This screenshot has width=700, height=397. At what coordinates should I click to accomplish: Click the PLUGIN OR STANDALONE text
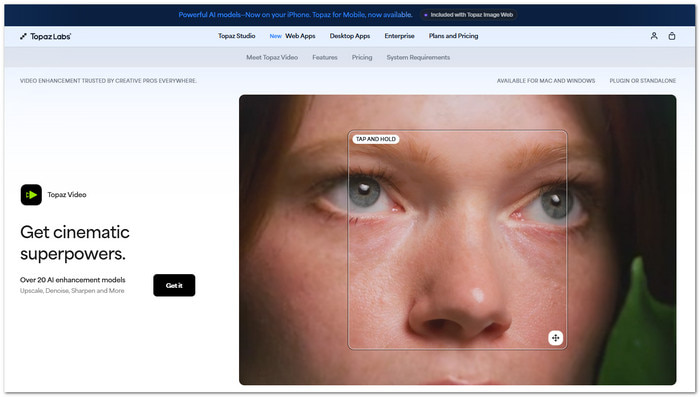click(x=643, y=81)
